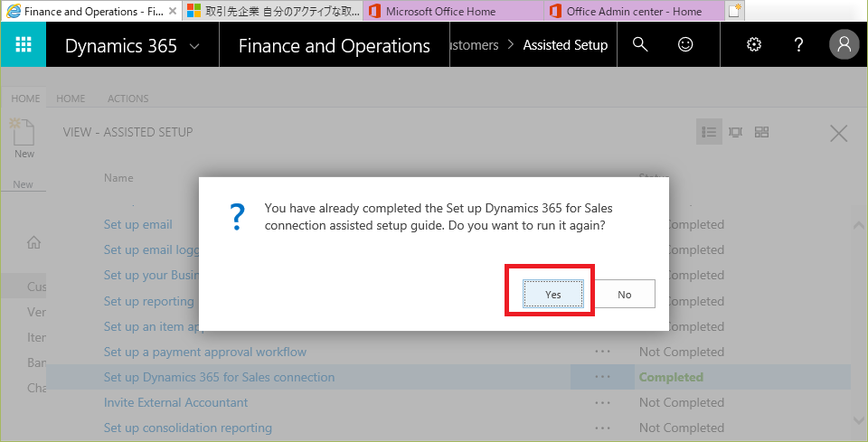Select the Assisted Setup breadcrumb

click(x=565, y=45)
